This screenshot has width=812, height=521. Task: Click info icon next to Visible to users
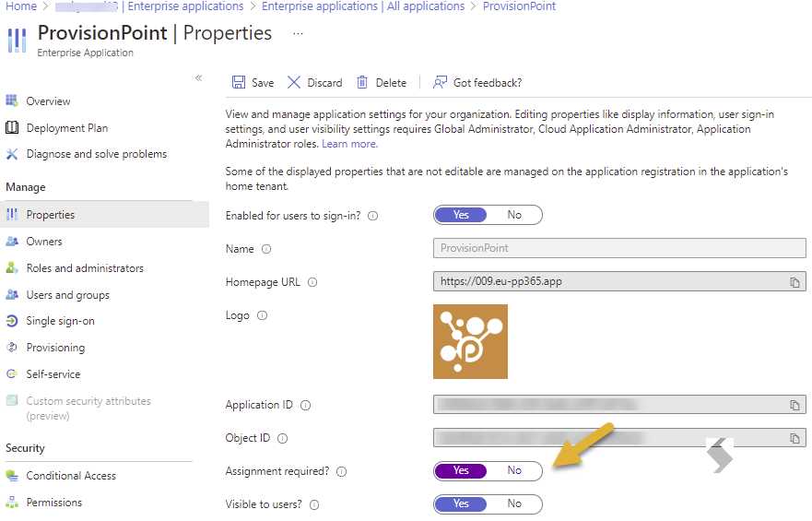[314, 504]
